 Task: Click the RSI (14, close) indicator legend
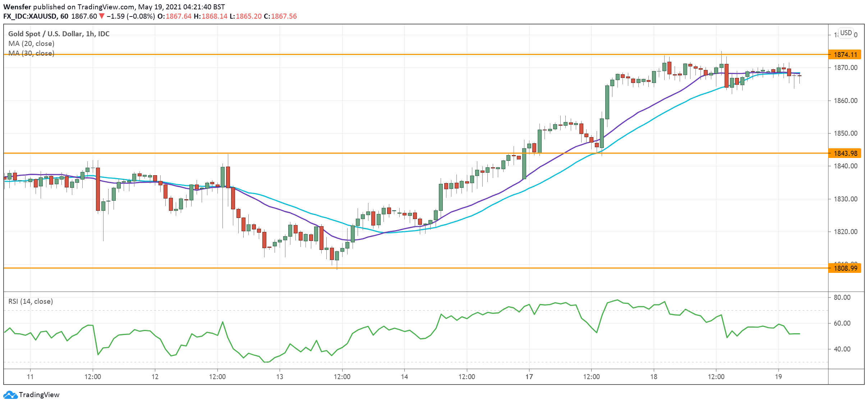coord(31,301)
